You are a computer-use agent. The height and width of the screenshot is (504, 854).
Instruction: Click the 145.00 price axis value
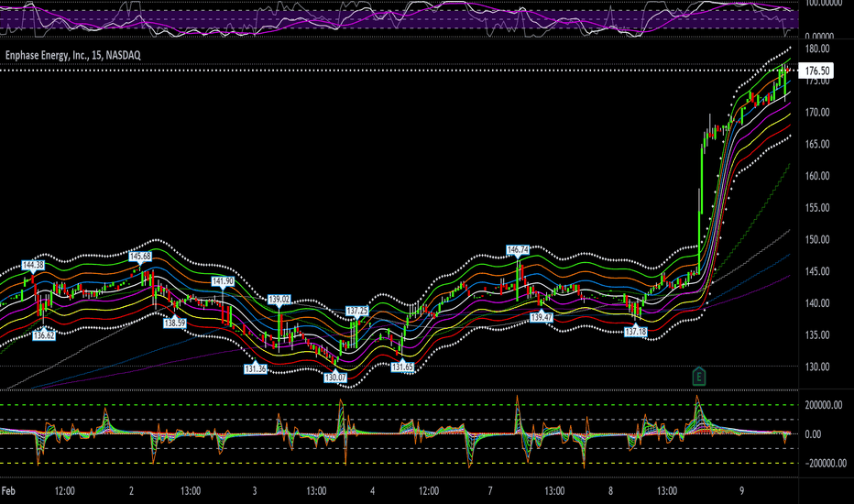click(817, 271)
